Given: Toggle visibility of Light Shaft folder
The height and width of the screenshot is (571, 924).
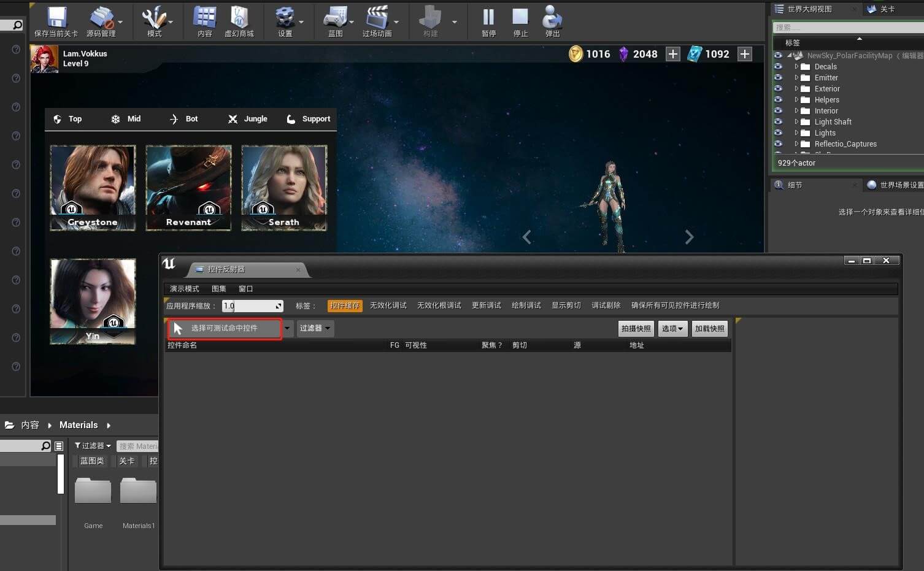Looking at the screenshot, I should click(778, 121).
